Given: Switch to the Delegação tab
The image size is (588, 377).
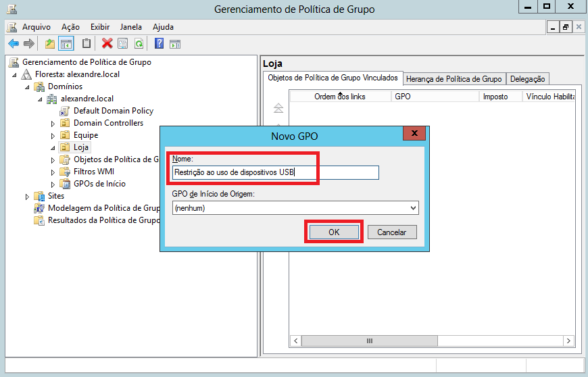Looking at the screenshot, I should click(527, 78).
